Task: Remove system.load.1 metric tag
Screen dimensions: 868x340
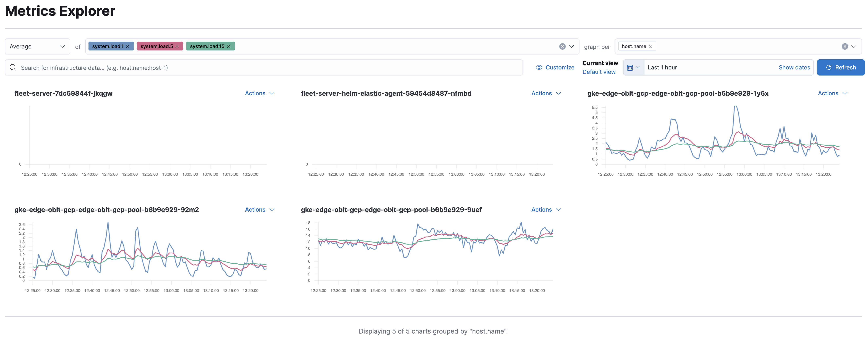Action: (x=127, y=46)
